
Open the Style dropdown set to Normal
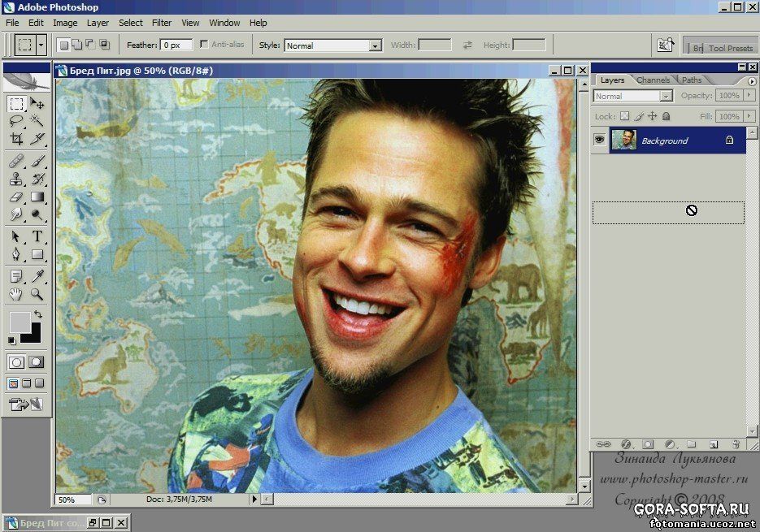[x=332, y=45]
